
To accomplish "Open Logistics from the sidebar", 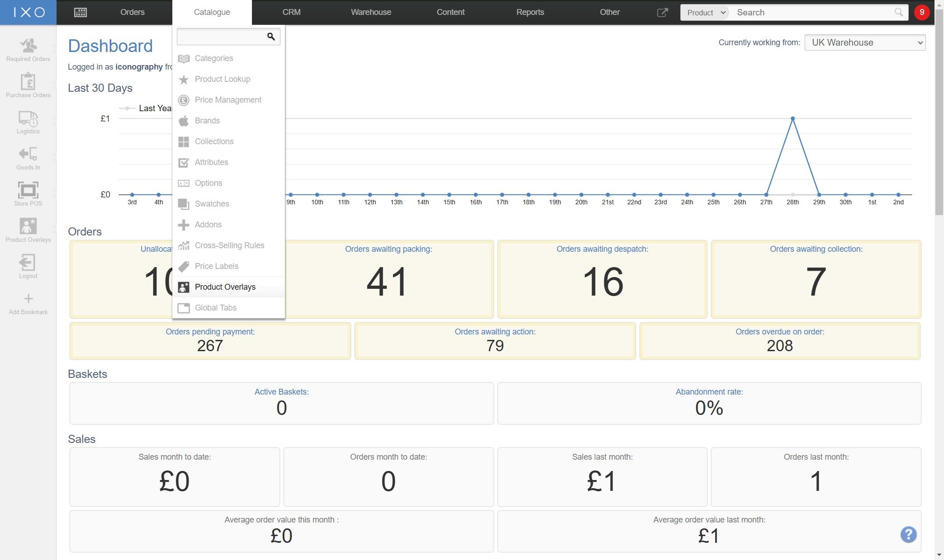I will pyautogui.click(x=28, y=121).
